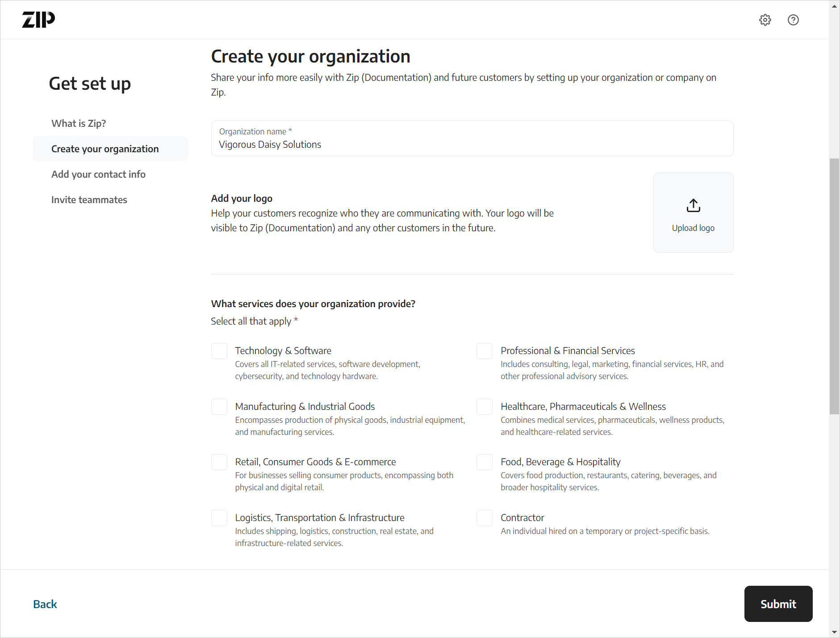Click the Upload logo area

pos(693,213)
